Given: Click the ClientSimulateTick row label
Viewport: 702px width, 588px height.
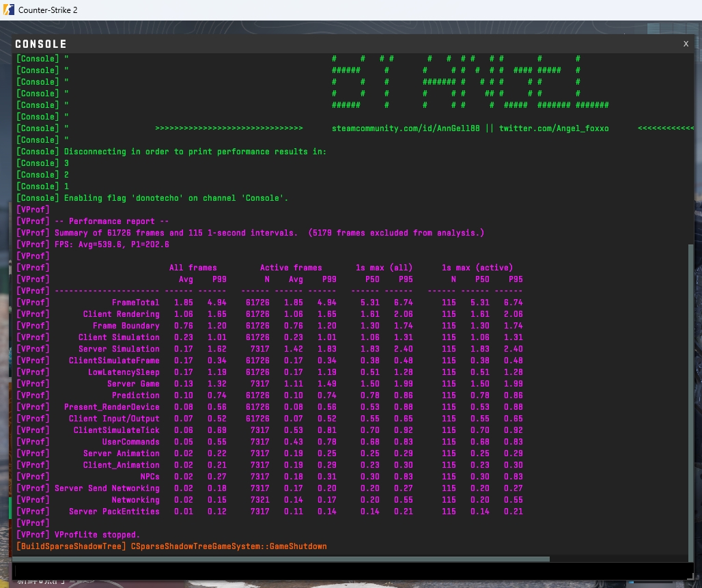Looking at the screenshot, I should click(116, 431).
